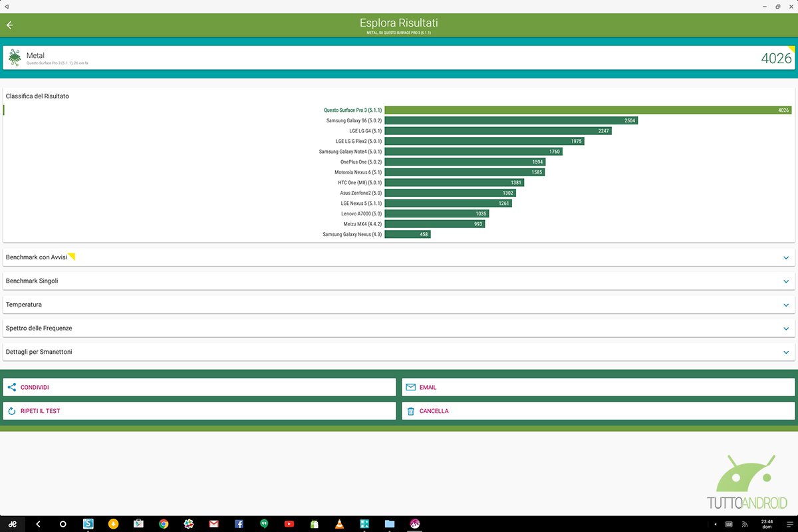Select the Lenovo A7000 (5.0) label

(362, 213)
